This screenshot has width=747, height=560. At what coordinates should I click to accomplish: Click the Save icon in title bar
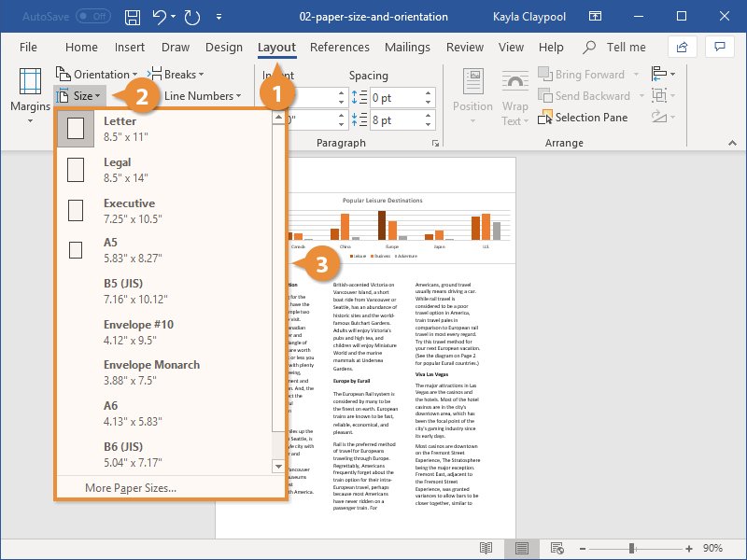tap(133, 17)
